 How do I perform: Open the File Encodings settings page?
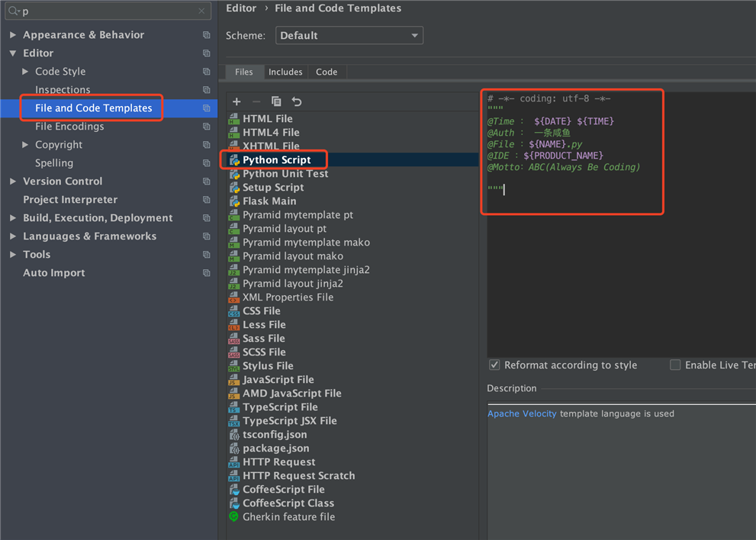(x=69, y=127)
